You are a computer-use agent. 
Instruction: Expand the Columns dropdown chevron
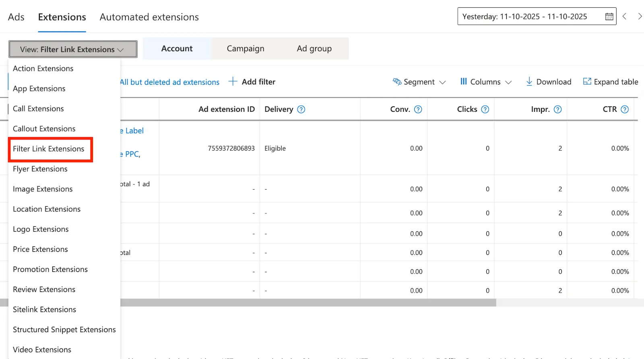click(508, 82)
